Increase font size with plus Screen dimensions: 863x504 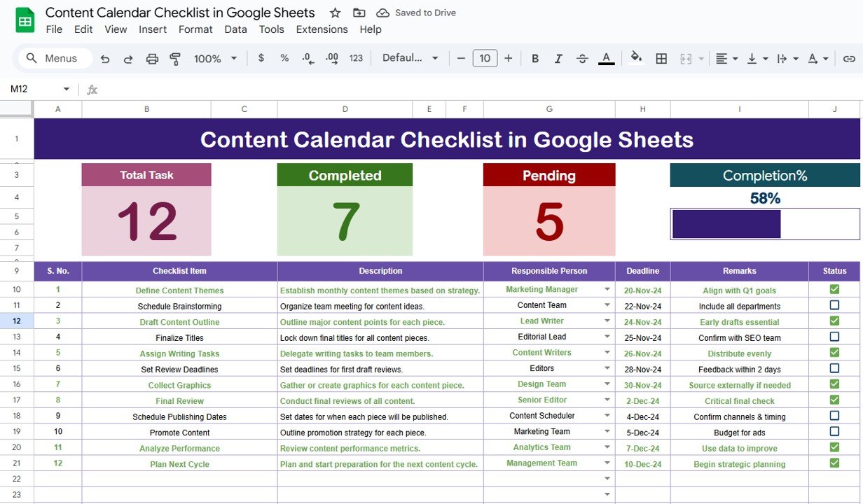click(x=509, y=58)
